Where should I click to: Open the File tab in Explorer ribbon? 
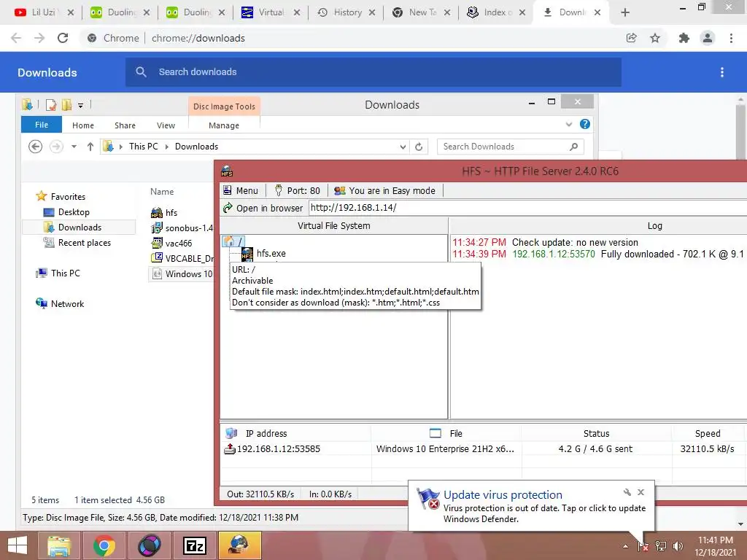[42, 125]
